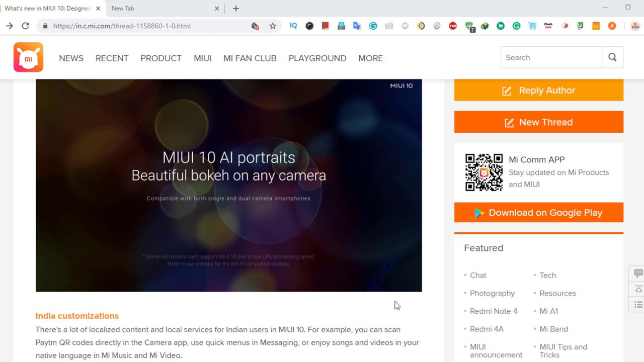Click Download on Google Play
644x362 pixels.
click(539, 213)
